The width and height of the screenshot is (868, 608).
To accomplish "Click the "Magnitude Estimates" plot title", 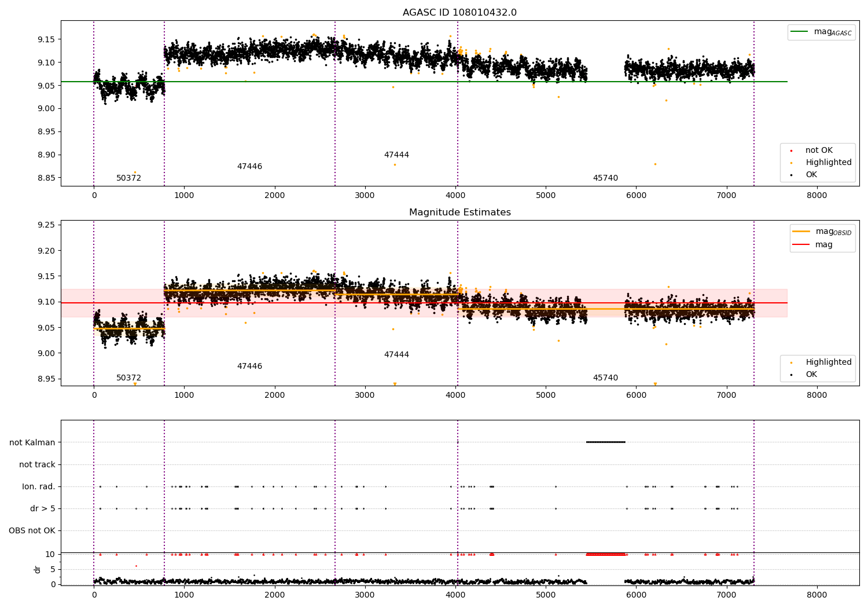I will 459,213.
